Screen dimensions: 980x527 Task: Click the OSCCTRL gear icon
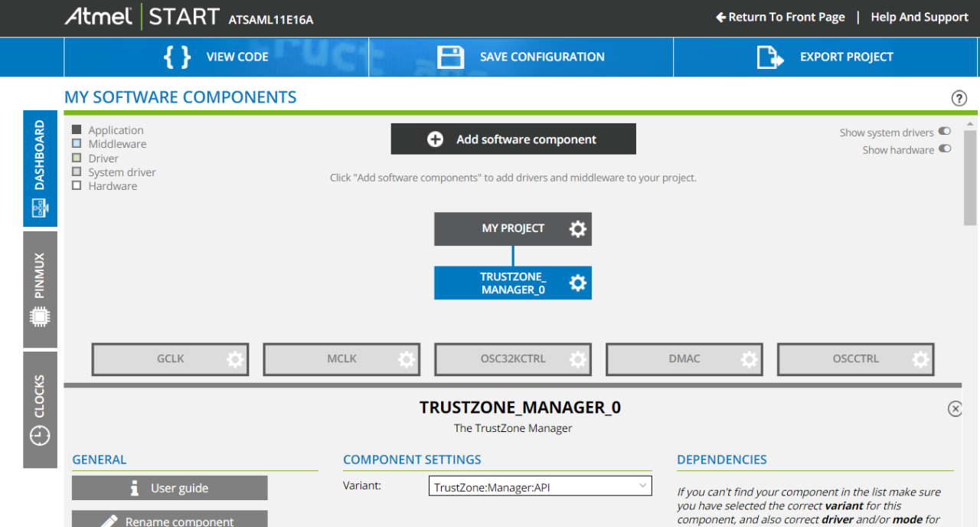pyautogui.click(x=920, y=359)
